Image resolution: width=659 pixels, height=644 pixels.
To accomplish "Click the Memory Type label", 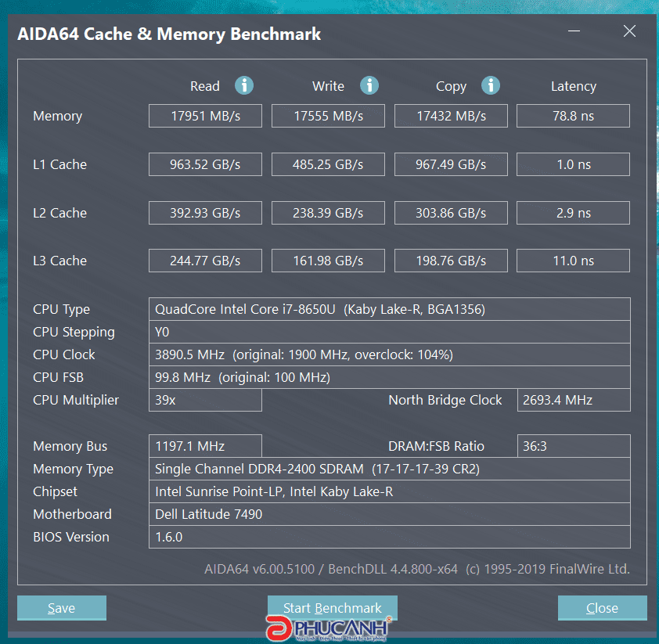I will pyautogui.click(x=73, y=470).
